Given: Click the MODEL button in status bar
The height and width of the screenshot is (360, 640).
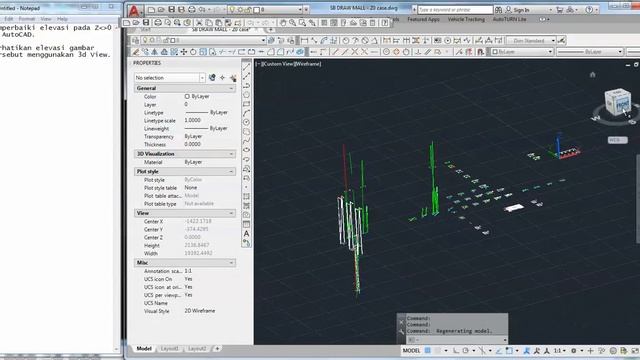Looking at the screenshot, I should click(411, 351).
